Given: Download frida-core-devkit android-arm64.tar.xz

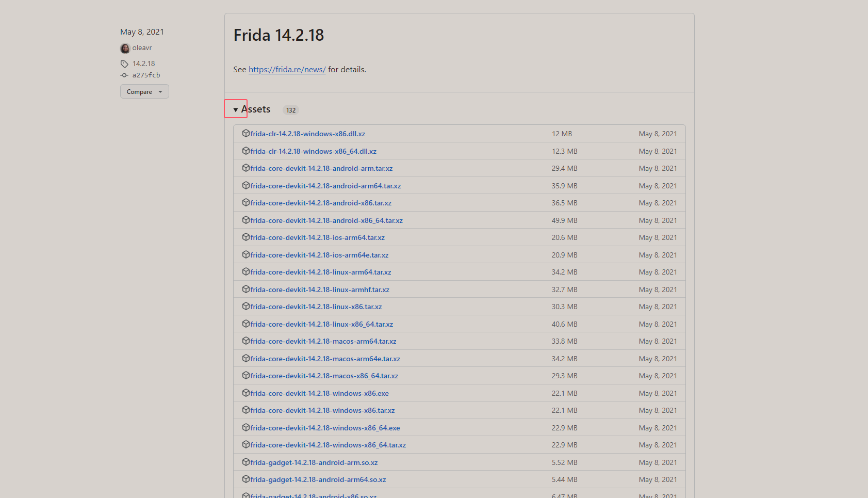Looking at the screenshot, I should point(325,186).
